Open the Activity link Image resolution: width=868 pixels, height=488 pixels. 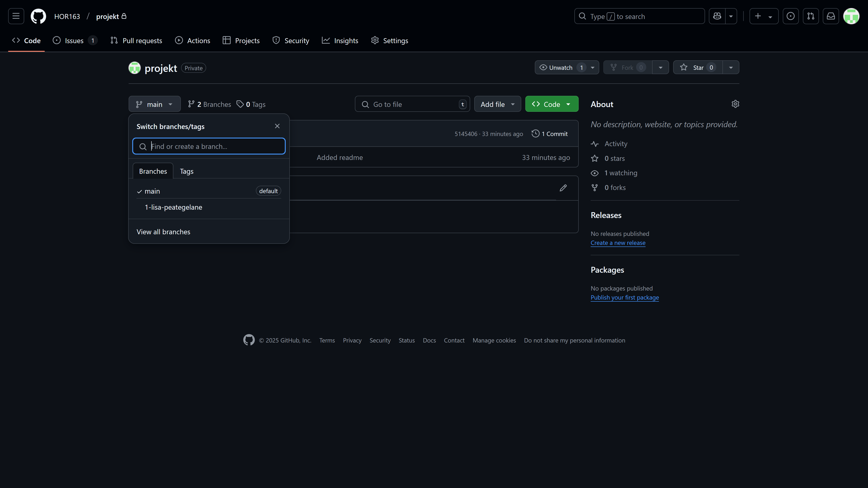tap(609, 144)
